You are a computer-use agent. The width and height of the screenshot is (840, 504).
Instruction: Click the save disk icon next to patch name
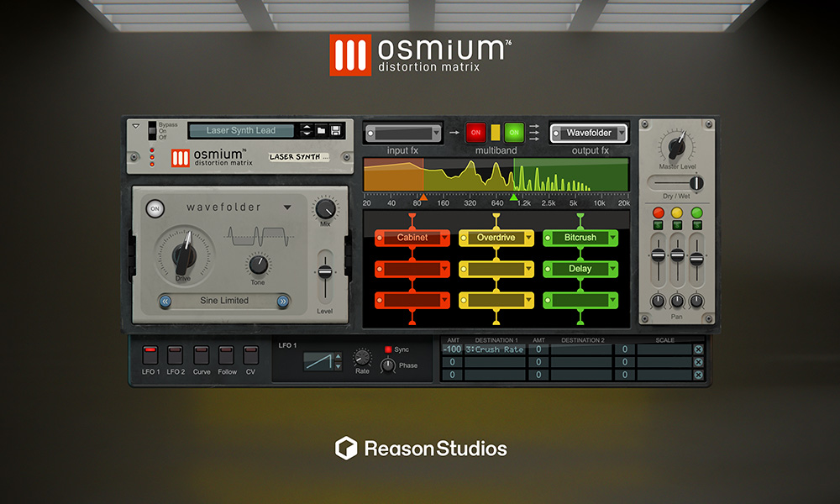[x=337, y=129]
